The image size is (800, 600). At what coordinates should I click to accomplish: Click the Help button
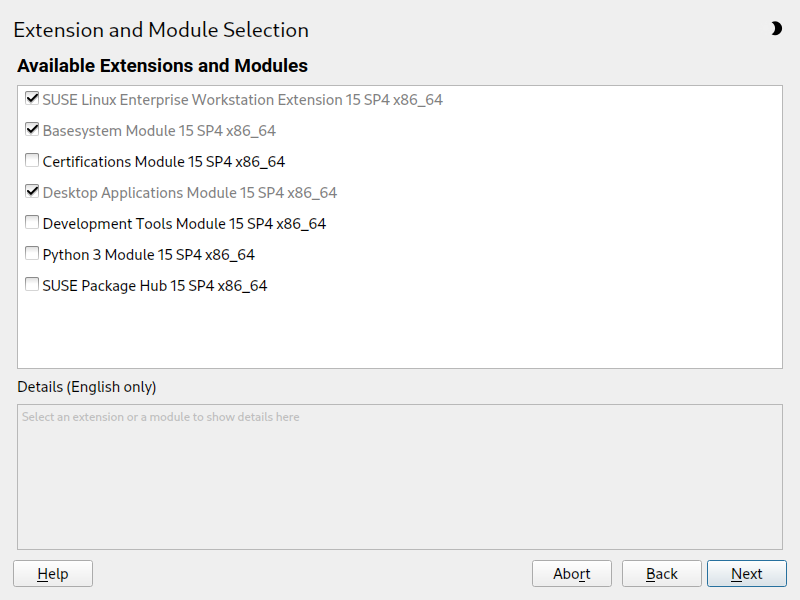(53, 573)
